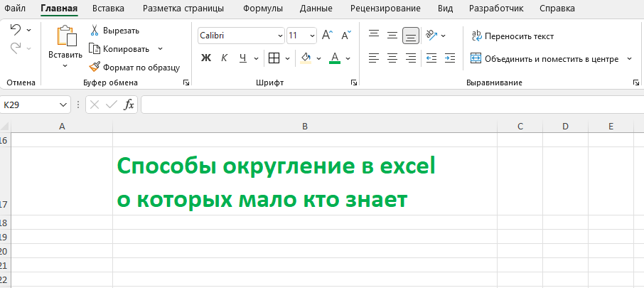Apply green font color A icon
This screenshot has height=288, width=644.
tap(335, 58)
